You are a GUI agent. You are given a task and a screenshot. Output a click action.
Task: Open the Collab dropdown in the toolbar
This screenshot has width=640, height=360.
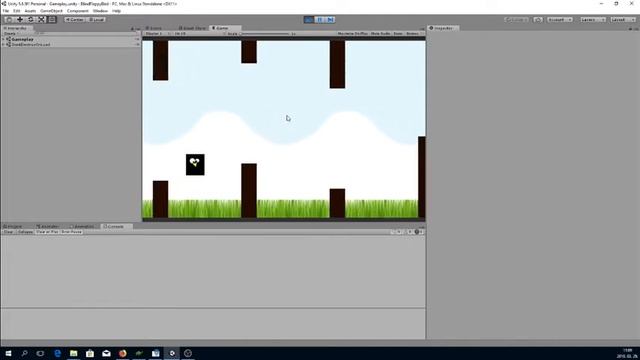point(517,20)
